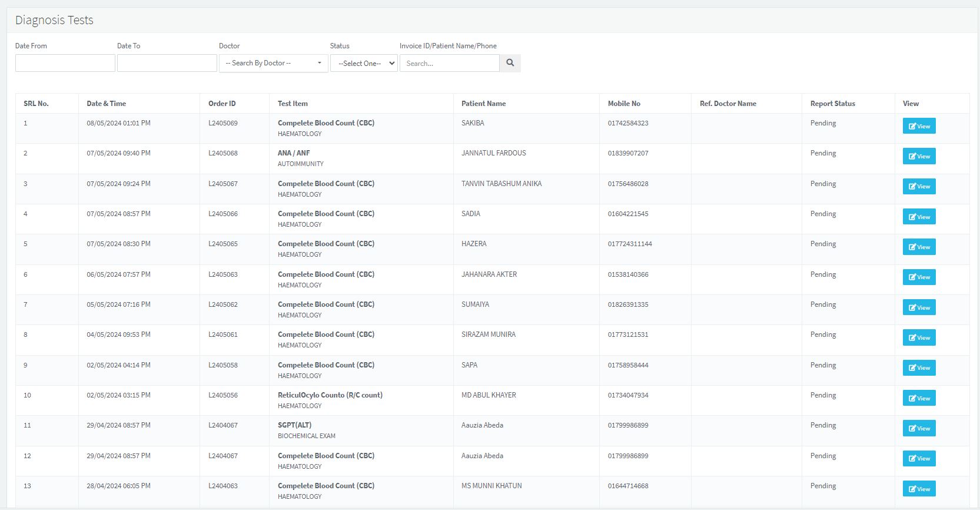View SIRAZAM MUNIRA's test details
The image size is (980, 510).
(919, 337)
